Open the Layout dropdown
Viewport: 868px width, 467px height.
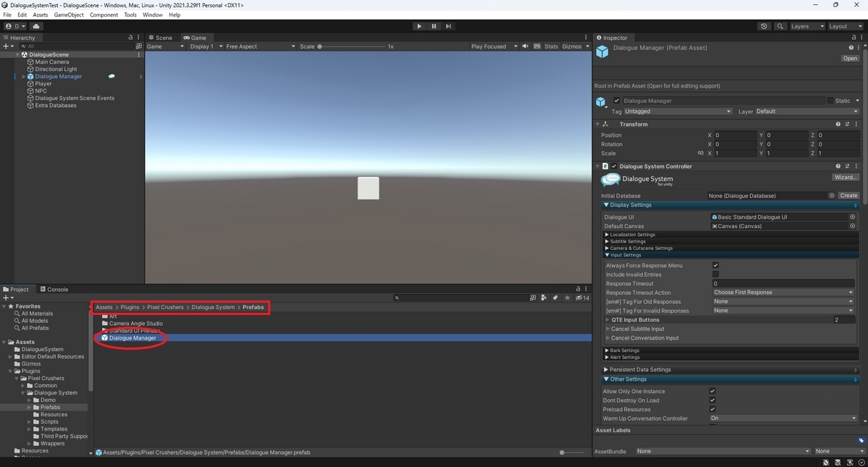click(x=844, y=26)
